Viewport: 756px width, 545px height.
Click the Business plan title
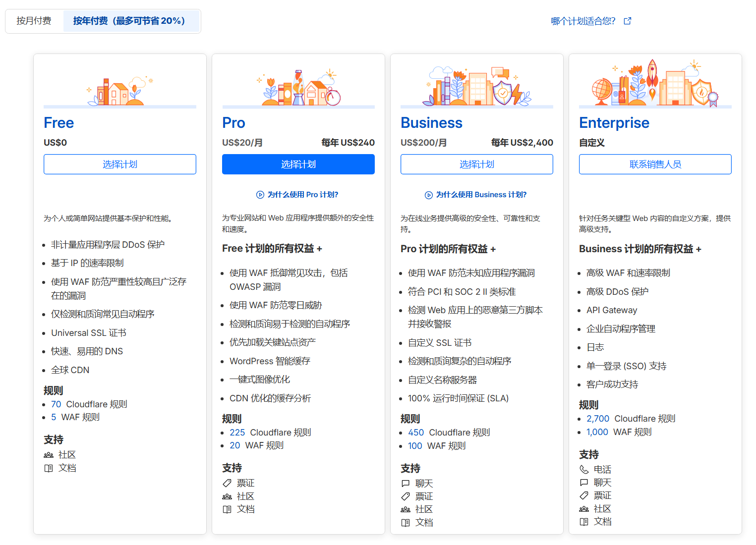(431, 123)
